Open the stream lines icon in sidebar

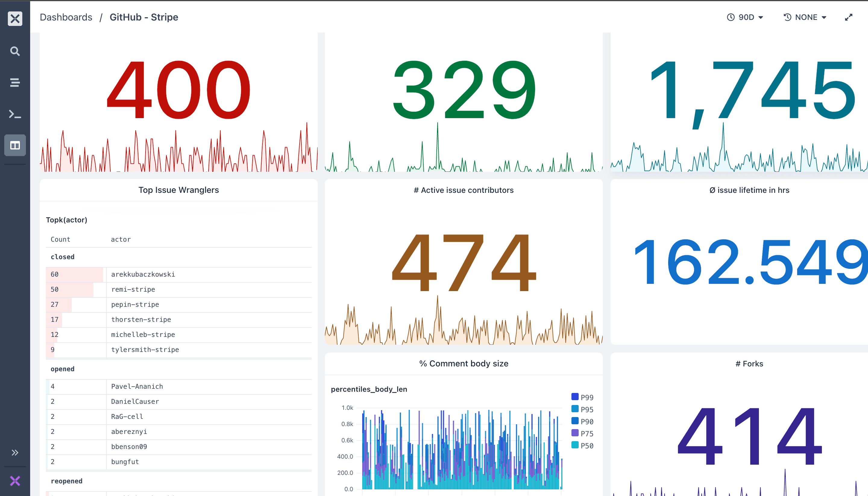pyautogui.click(x=15, y=83)
